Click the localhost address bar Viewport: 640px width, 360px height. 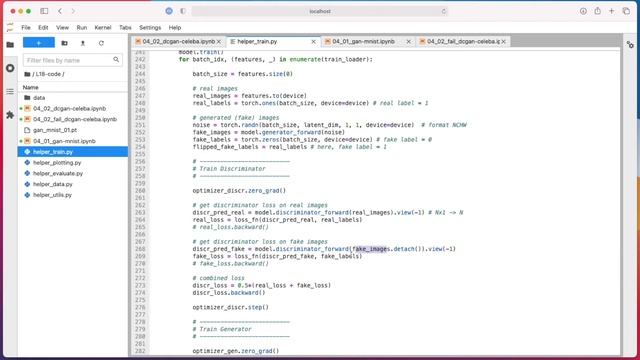[320, 11]
